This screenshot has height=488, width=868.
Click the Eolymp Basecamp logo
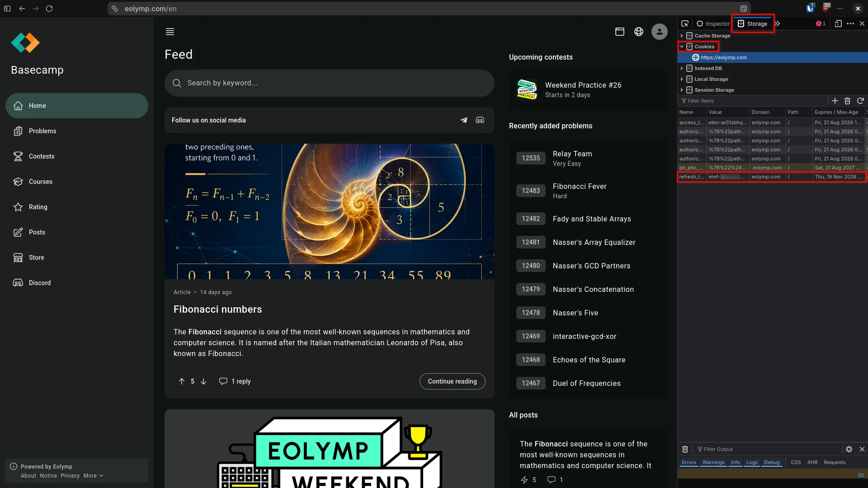tap(25, 43)
